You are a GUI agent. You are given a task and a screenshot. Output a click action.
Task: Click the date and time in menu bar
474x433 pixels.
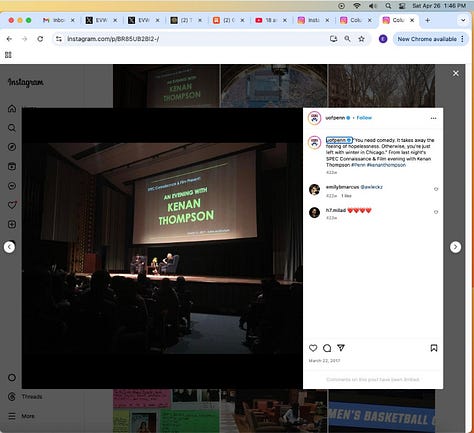tap(439, 6)
